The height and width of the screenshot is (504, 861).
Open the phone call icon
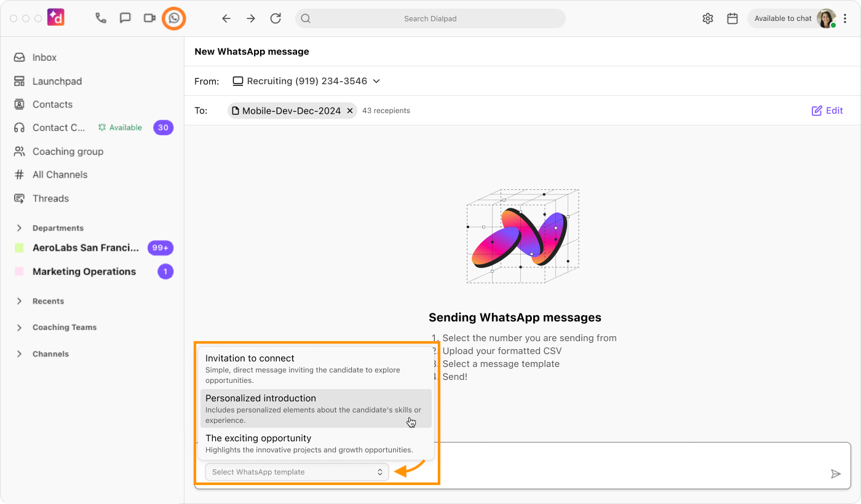(x=101, y=18)
